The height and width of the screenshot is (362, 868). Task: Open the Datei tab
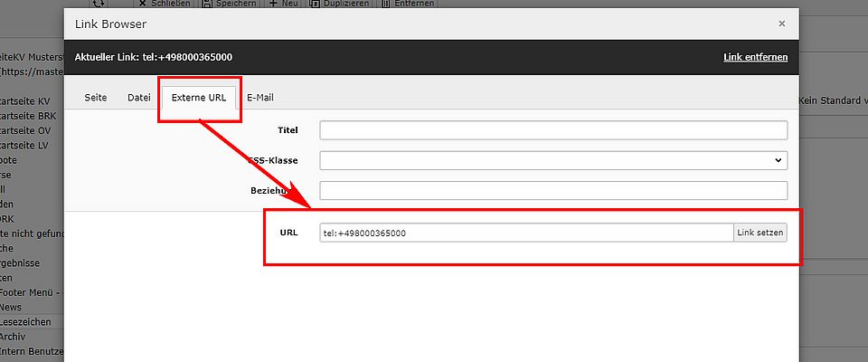(138, 98)
